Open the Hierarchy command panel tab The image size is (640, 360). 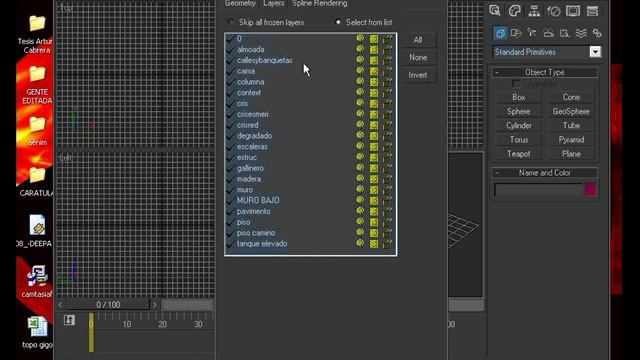pos(534,11)
